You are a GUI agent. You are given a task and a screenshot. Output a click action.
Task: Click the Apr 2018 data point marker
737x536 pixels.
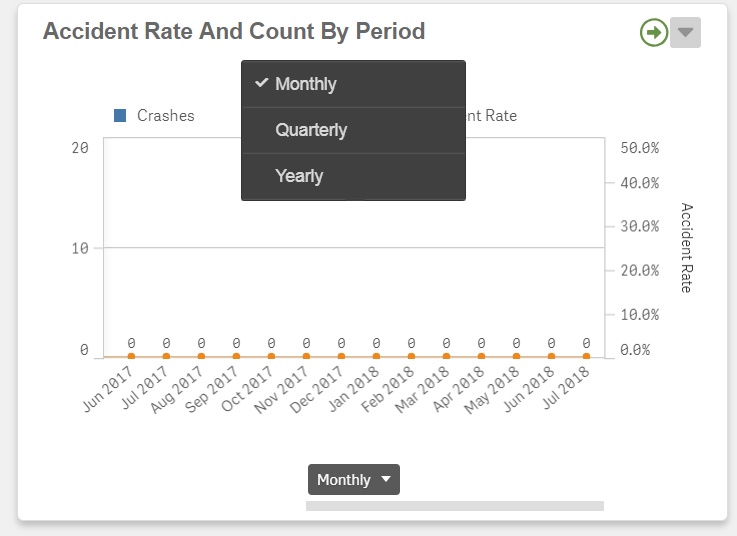[x=481, y=356]
